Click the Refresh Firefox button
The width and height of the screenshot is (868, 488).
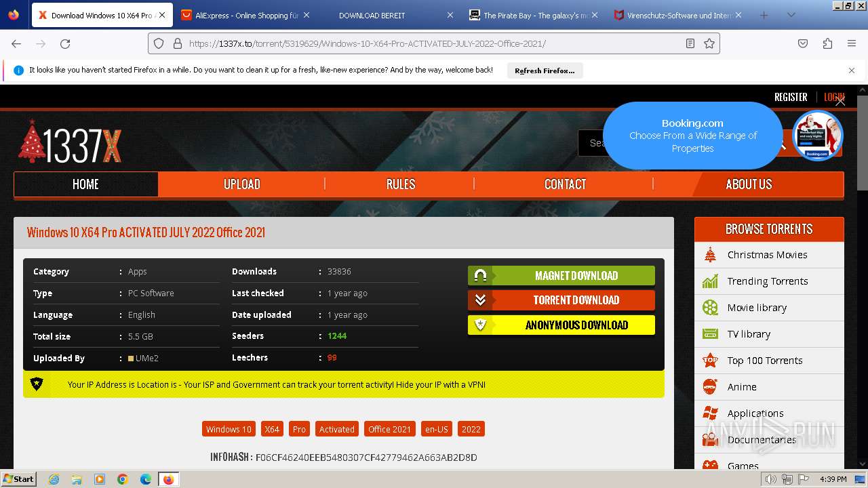coord(545,70)
